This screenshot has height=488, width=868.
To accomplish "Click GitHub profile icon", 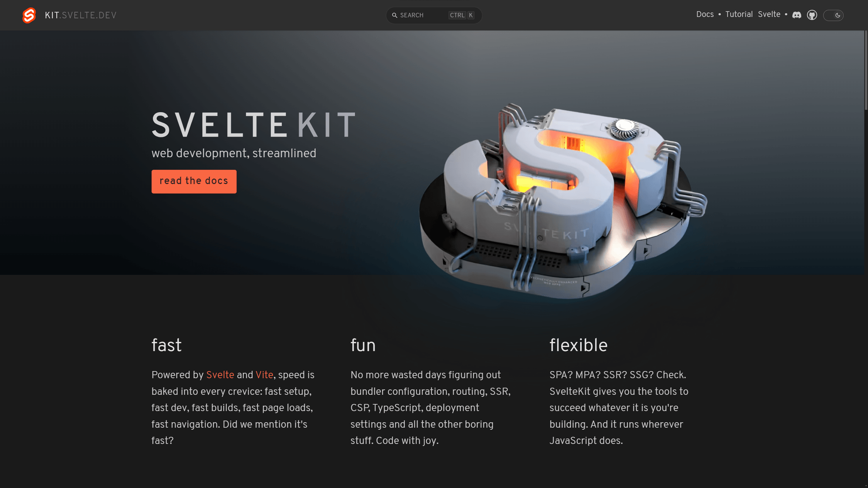I will (812, 15).
